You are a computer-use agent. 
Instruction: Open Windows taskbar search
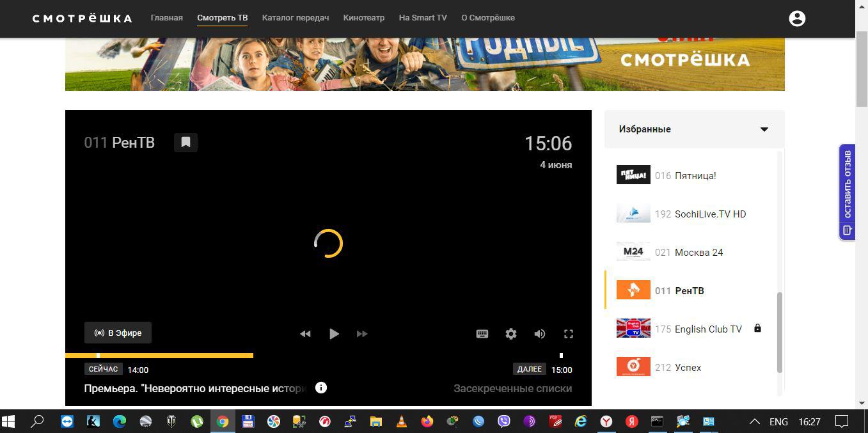tap(38, 421)
